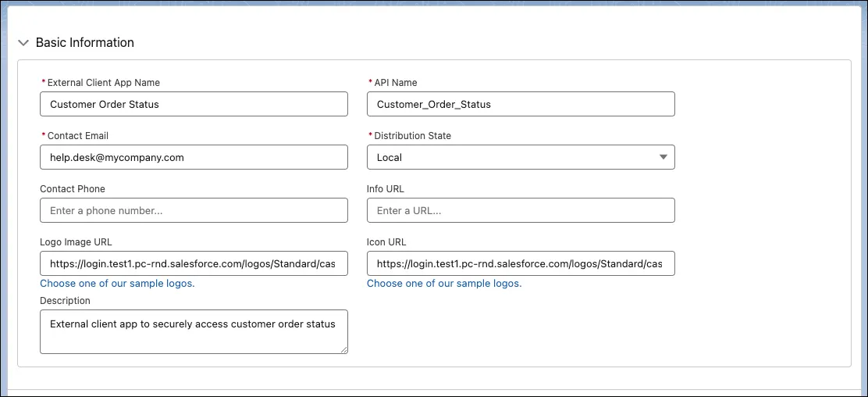Select the Contact Email input box
The image size is (868, 397).
194,157
